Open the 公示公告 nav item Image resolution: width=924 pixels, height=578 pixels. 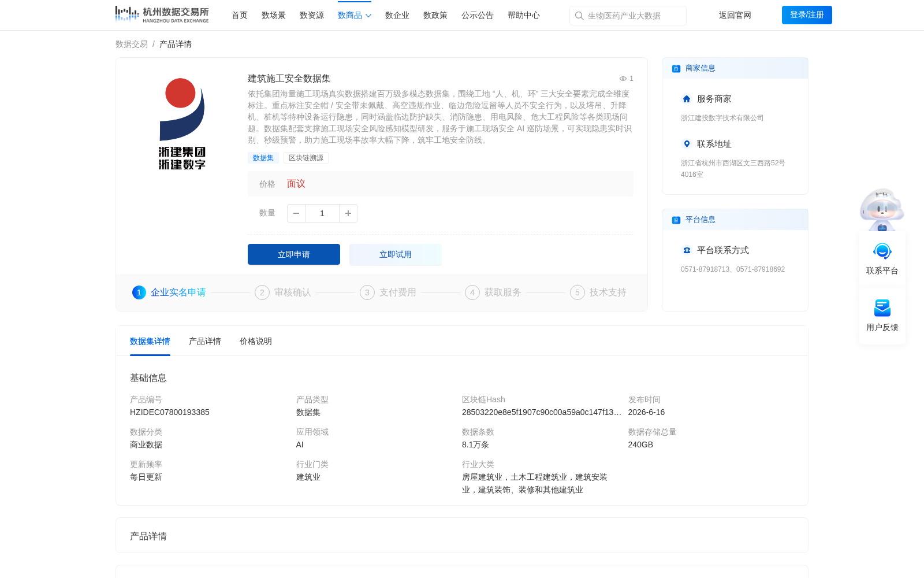pos(478,16)
